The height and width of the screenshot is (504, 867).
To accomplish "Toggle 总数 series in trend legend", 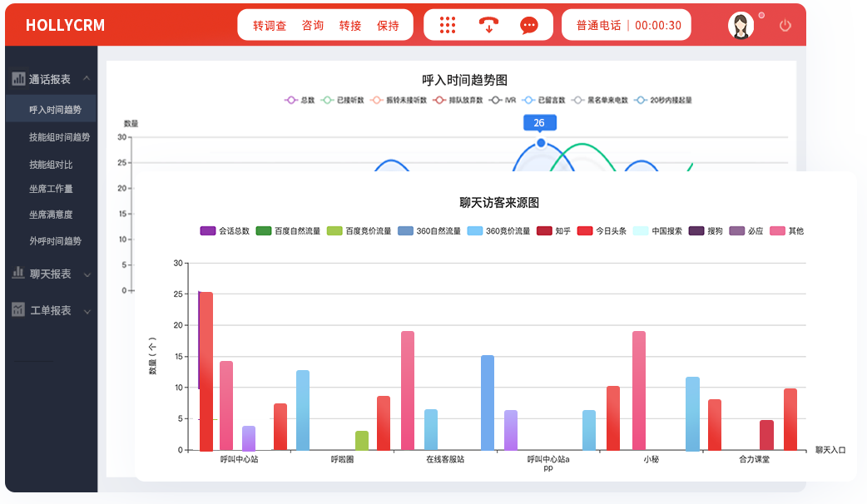I will (x=300, y=100).
